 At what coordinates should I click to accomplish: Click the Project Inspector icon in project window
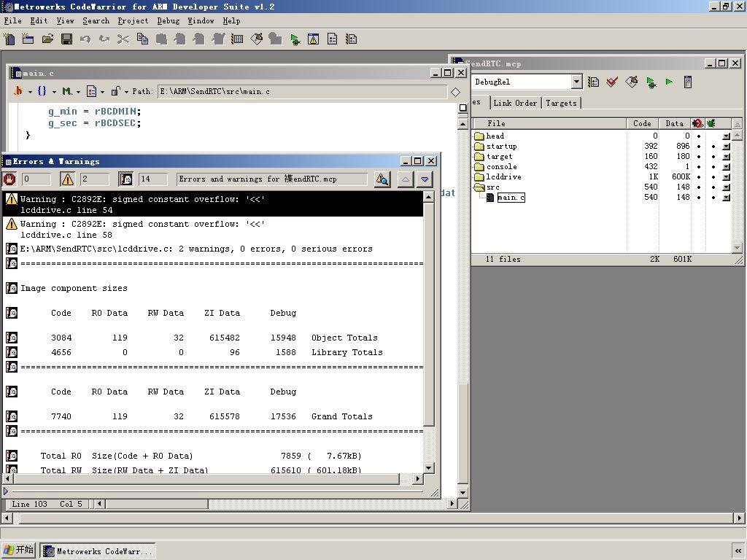point(687,82)
